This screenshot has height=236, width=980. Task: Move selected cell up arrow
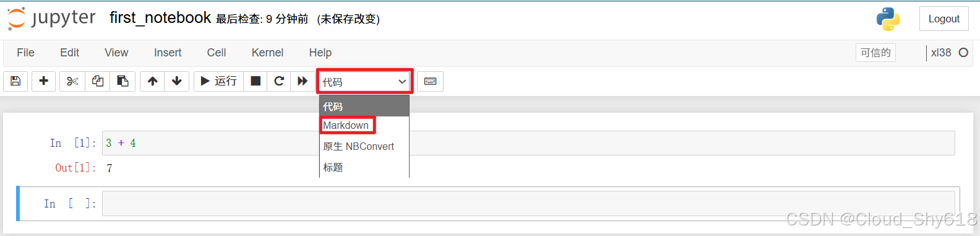pos(152,81)
